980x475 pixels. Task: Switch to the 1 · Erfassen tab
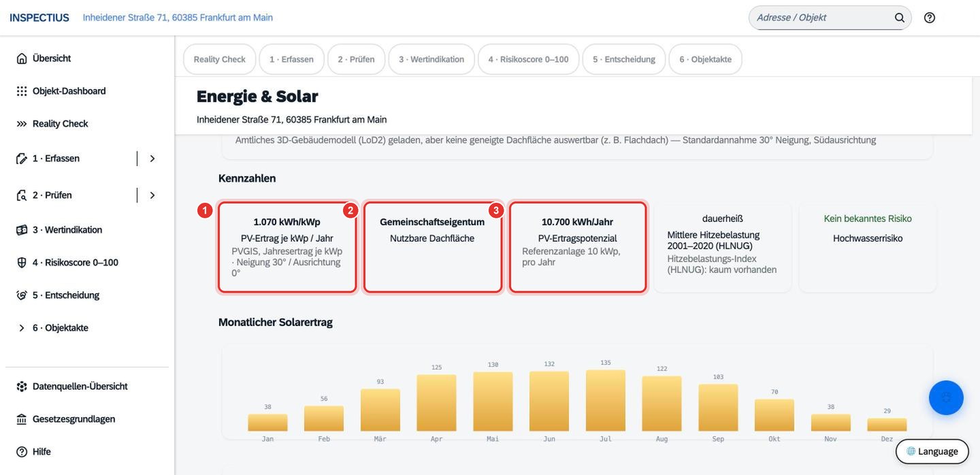pos(291,59)
